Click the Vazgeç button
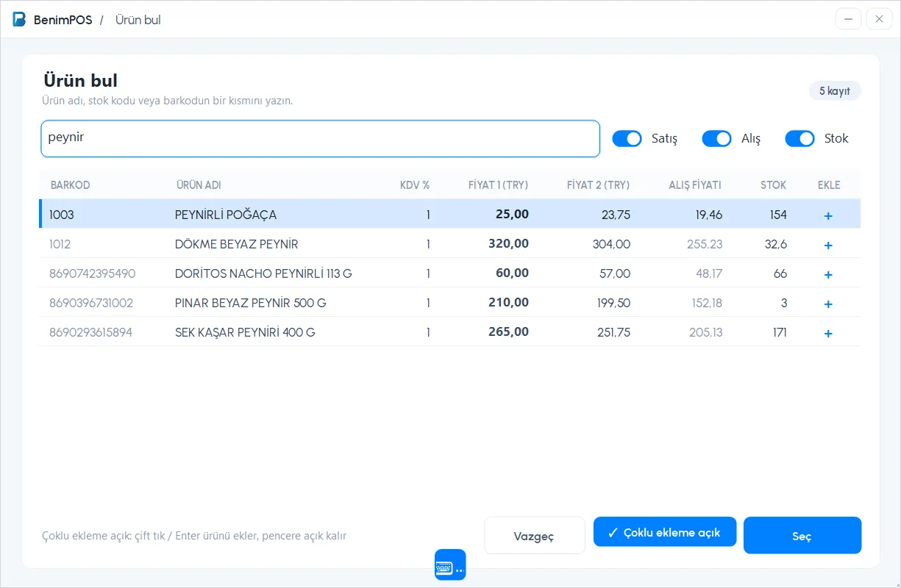Viewport: 901px width, 588px height. (534, 536)
